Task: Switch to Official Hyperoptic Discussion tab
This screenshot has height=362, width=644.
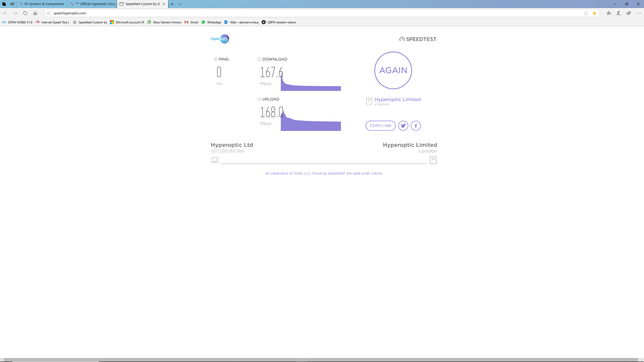Action: pyautogui.click(x=92, y=4)
